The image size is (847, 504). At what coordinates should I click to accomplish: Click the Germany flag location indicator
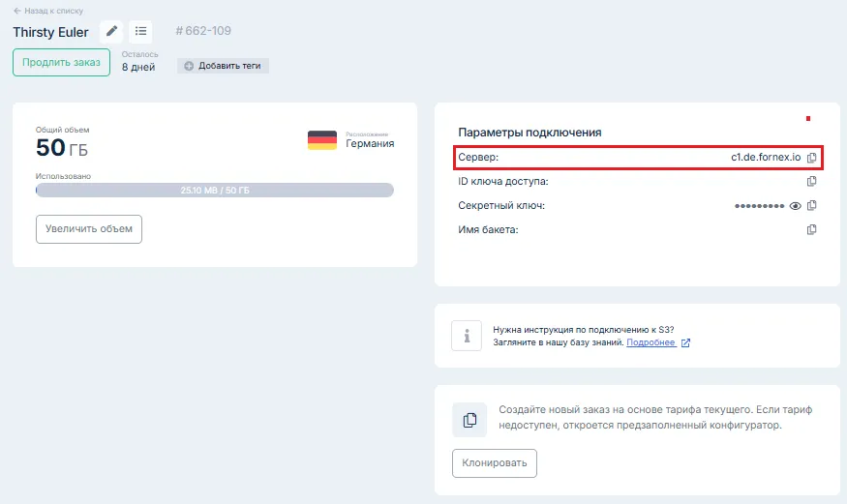322,140
